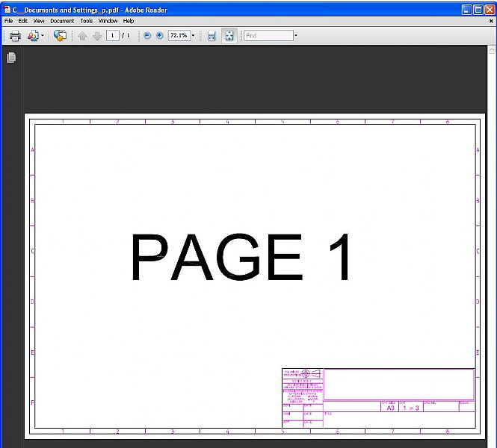The image size is (497, 448).
Task: Open the Find options dropdown arrow
Action: click(x=296, y=35)
